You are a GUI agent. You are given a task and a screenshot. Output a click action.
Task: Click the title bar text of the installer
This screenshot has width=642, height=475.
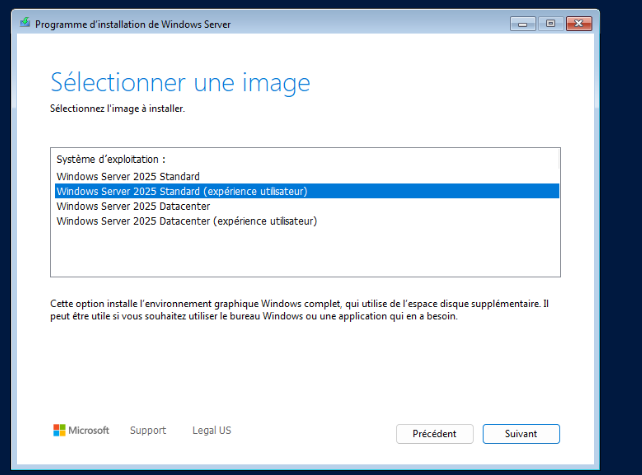coord(133,23)
